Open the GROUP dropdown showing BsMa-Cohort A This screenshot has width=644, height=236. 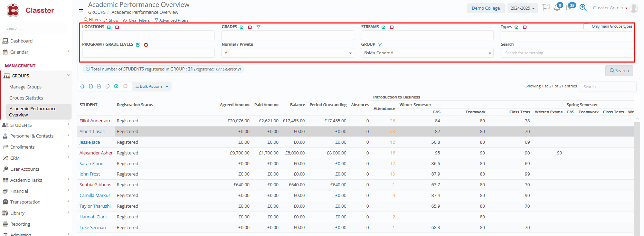click(427, 53)
